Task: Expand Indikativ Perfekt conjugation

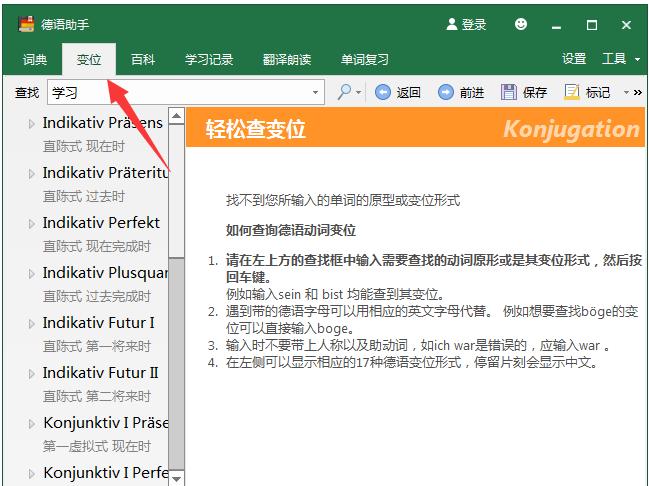Action: click(31, 224)
